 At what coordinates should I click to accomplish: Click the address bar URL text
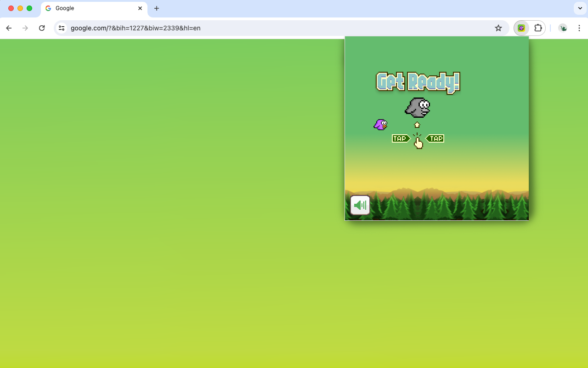coord(136,28)
